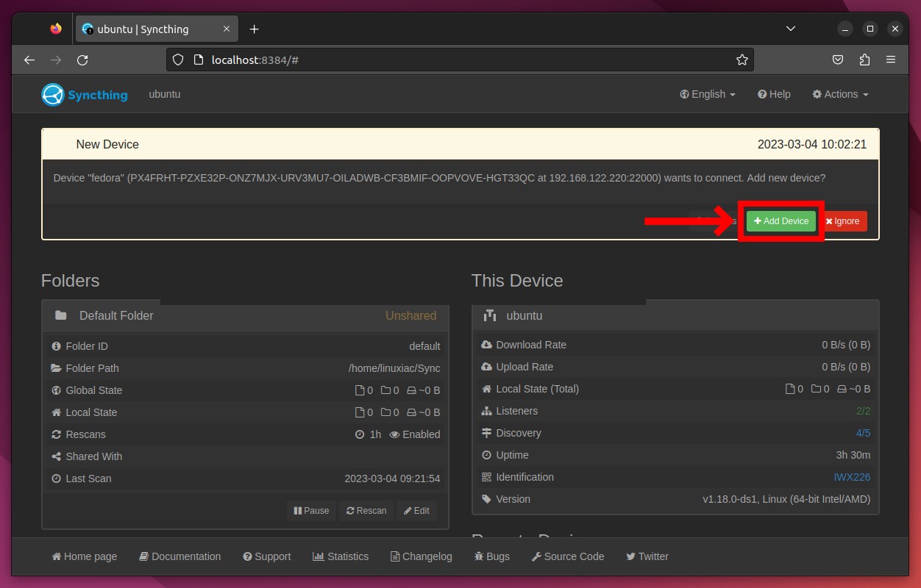Go back with the browser arrow
The image size is (921, 588).
click(29, 60)
